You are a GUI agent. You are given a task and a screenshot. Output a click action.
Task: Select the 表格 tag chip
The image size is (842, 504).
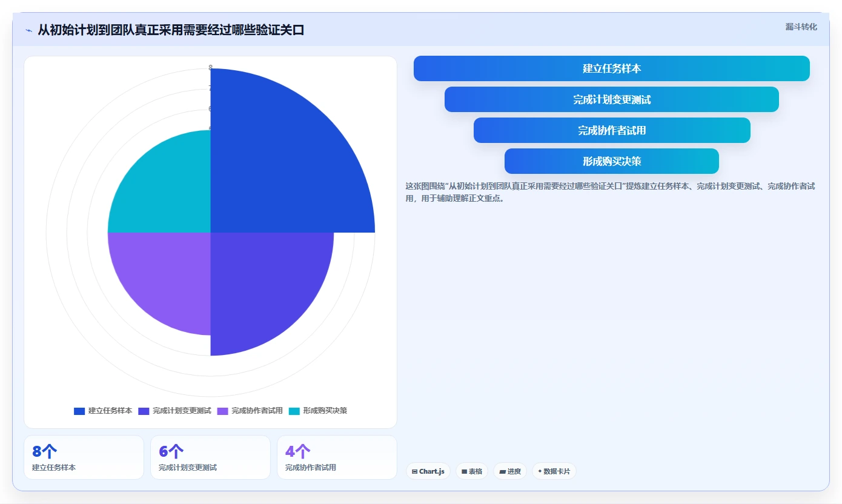pyautogui.click(x=472, y=471)
